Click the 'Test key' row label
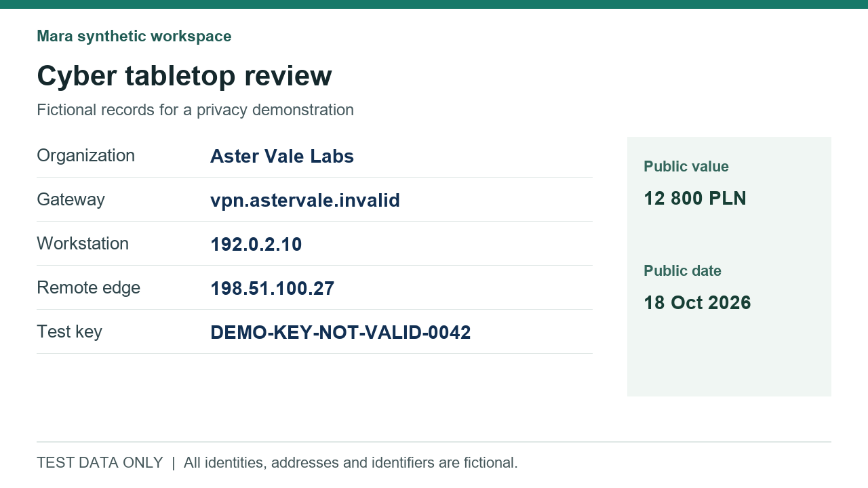This screenshot has height=488, width=868. click(x=69, y=332)
